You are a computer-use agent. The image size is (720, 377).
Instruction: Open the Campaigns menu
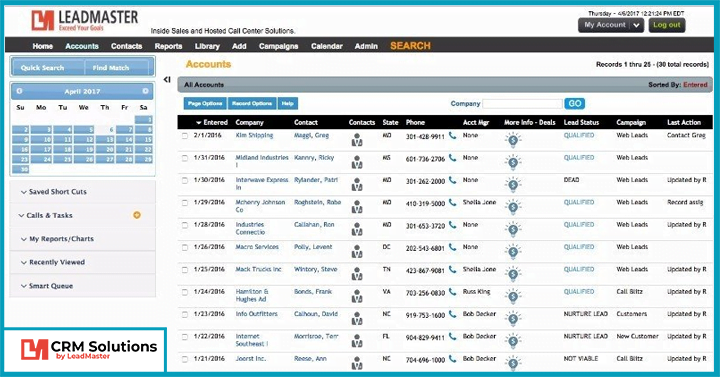coord(278,46)
